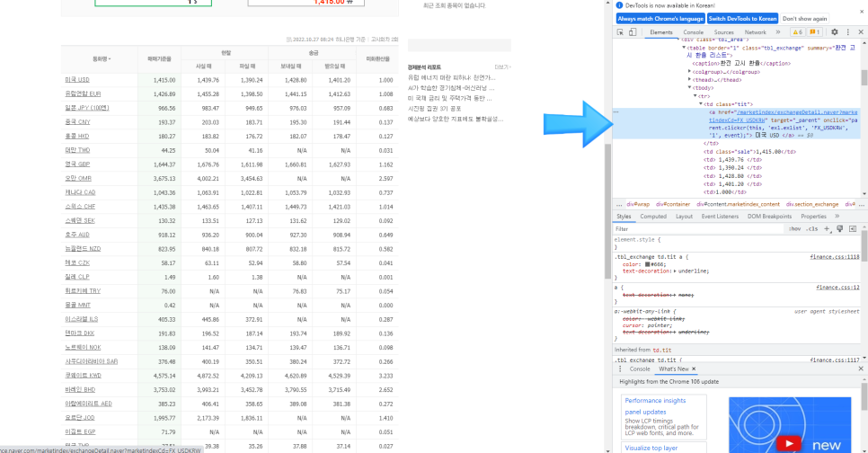Image resolution: width=868 pixels, height=453 pixels.
Task: Select the Layout tab
Action: (x=684, y=217)
